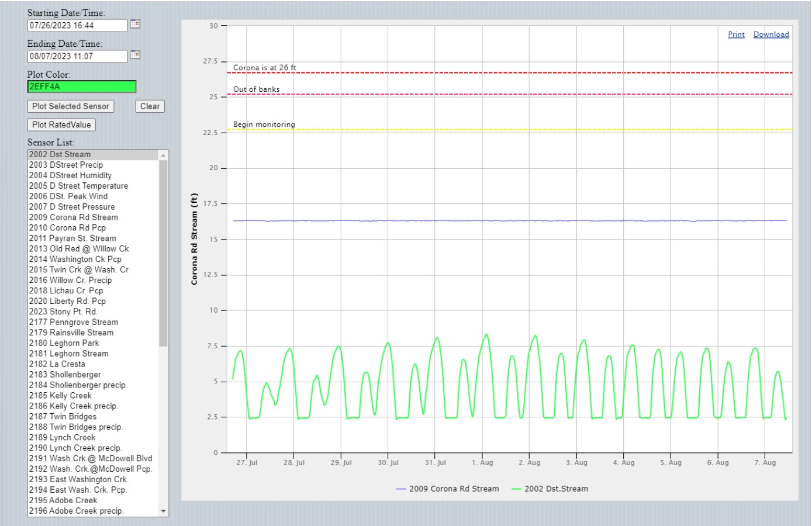Download the chart via the Download link

[x=770, y=34]
